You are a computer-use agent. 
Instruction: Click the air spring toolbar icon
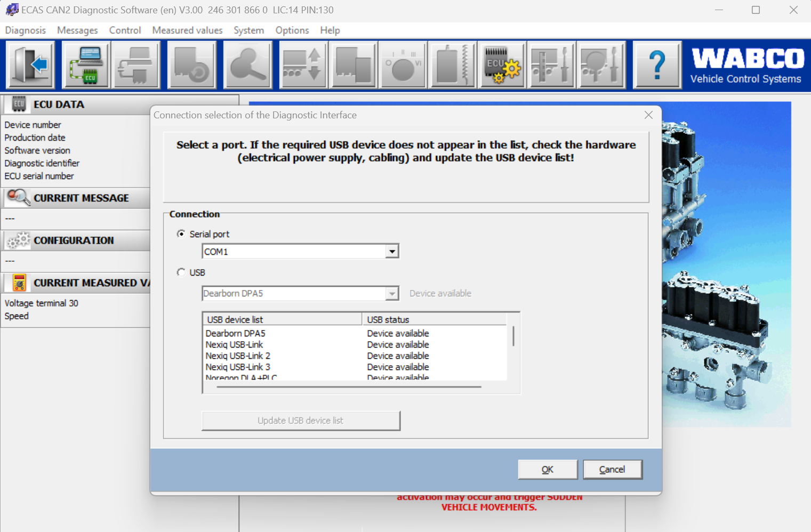point(452,65)
